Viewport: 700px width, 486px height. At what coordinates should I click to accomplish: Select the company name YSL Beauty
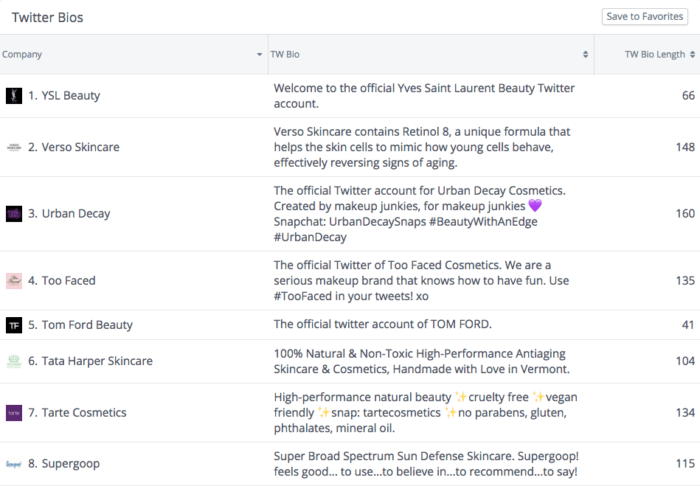coord(71,96)
